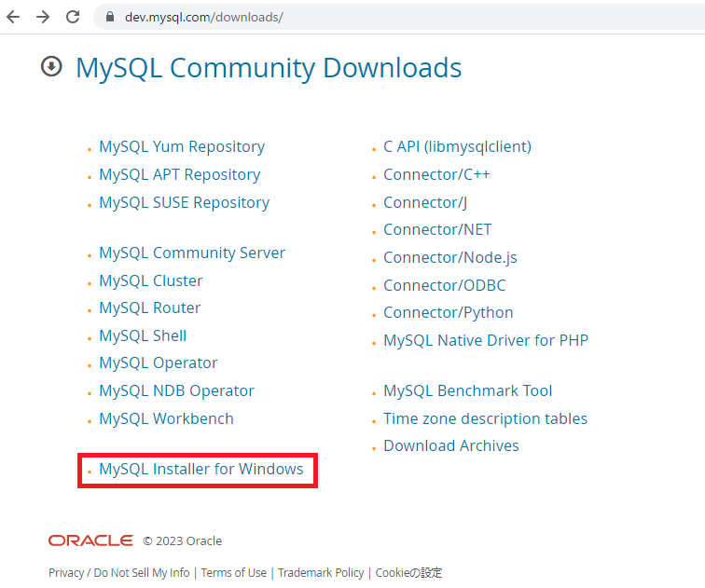Open MySQL Installer for Windows
Viewport: 705px width, 588px height.
[x=201, y=469]
